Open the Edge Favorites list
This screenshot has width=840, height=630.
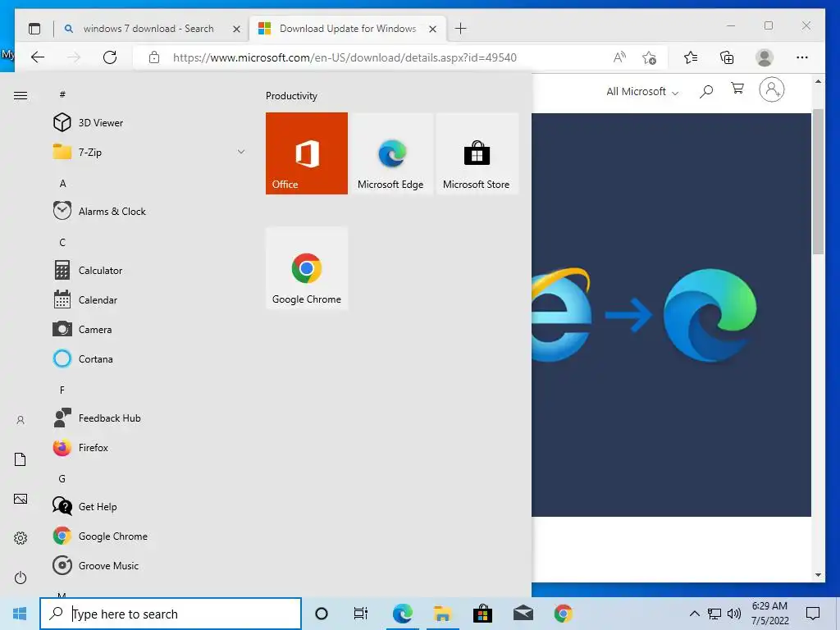click(x=691, y=57)
